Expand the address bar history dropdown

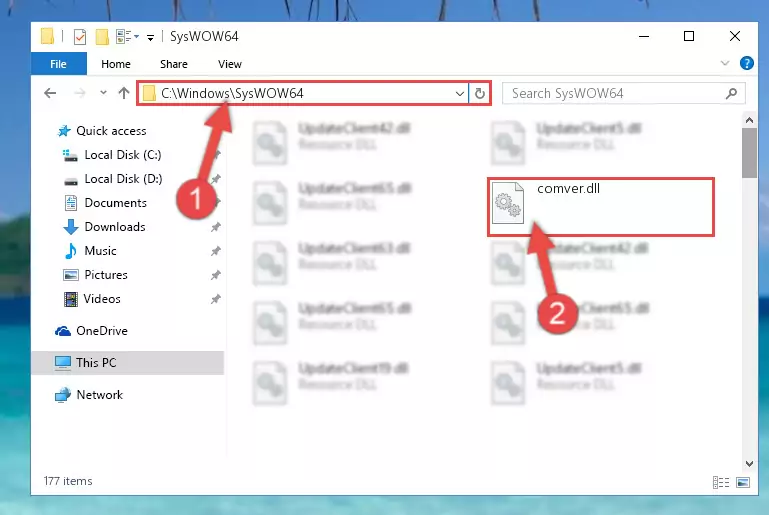click(x=460, y=93)
